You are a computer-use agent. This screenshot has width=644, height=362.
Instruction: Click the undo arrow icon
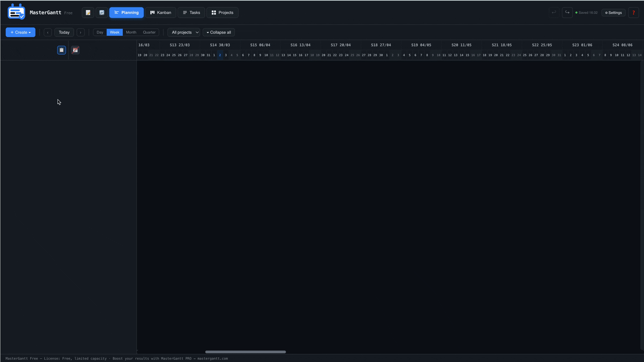pos(554,12)
